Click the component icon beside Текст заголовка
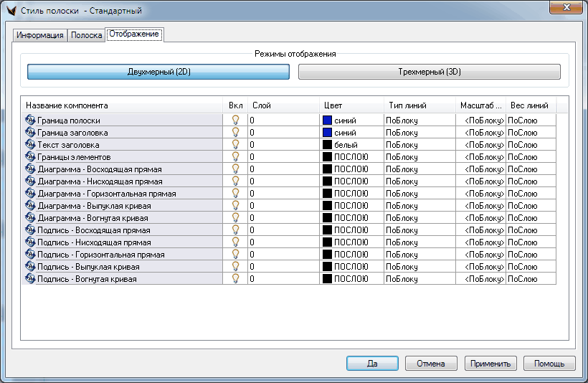Screen dimensions: 588x383 click(x=30, y=145)
